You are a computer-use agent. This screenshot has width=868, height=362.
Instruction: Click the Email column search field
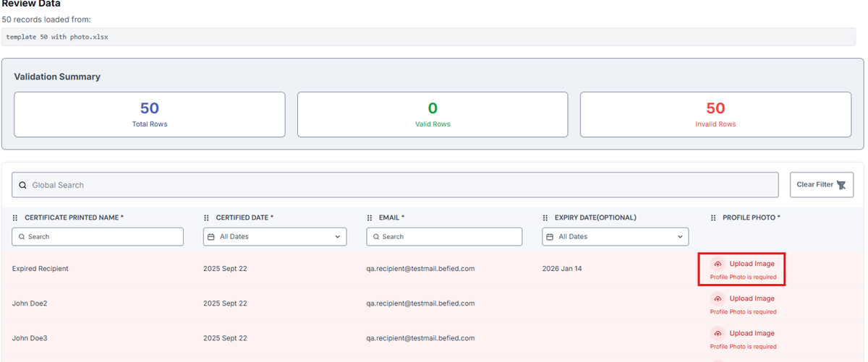[444, 236]
